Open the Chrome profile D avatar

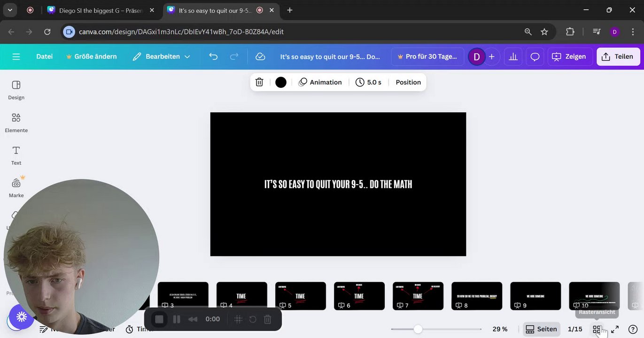pos(615,32)
